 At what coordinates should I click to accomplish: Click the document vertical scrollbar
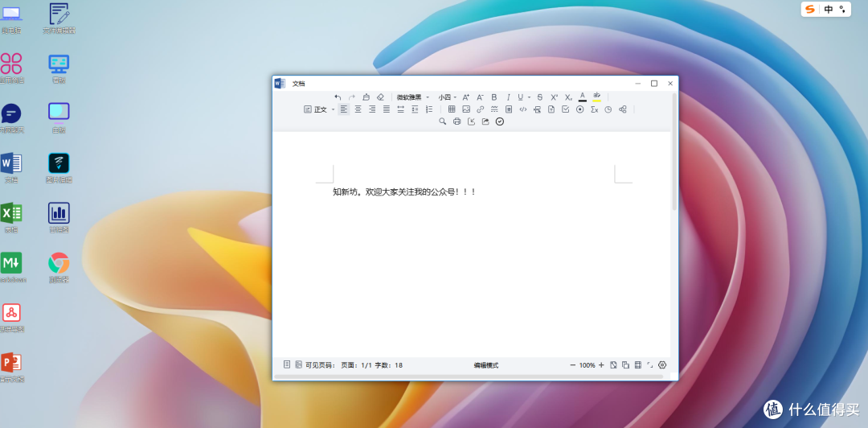tap(674, 151)
